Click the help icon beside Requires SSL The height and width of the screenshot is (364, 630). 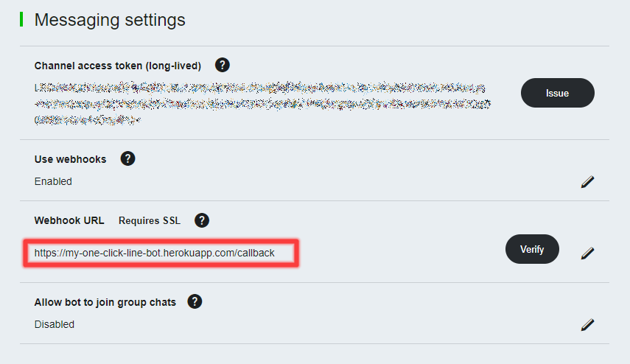click(202, 220)
